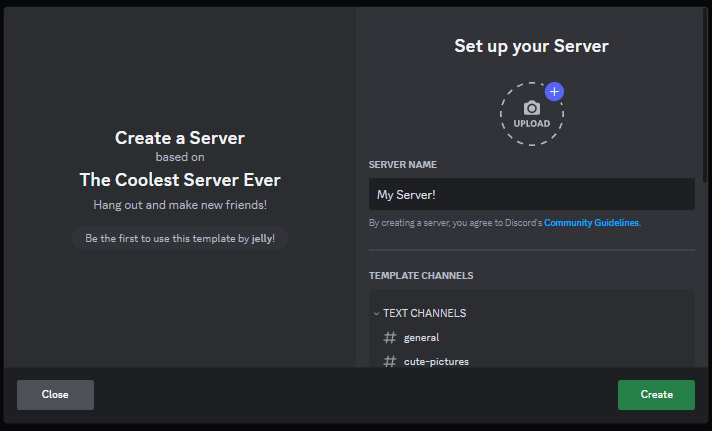Select the cute-pictures channel in template list
Viewport: 712px width, 431px height.
(436, 362)
